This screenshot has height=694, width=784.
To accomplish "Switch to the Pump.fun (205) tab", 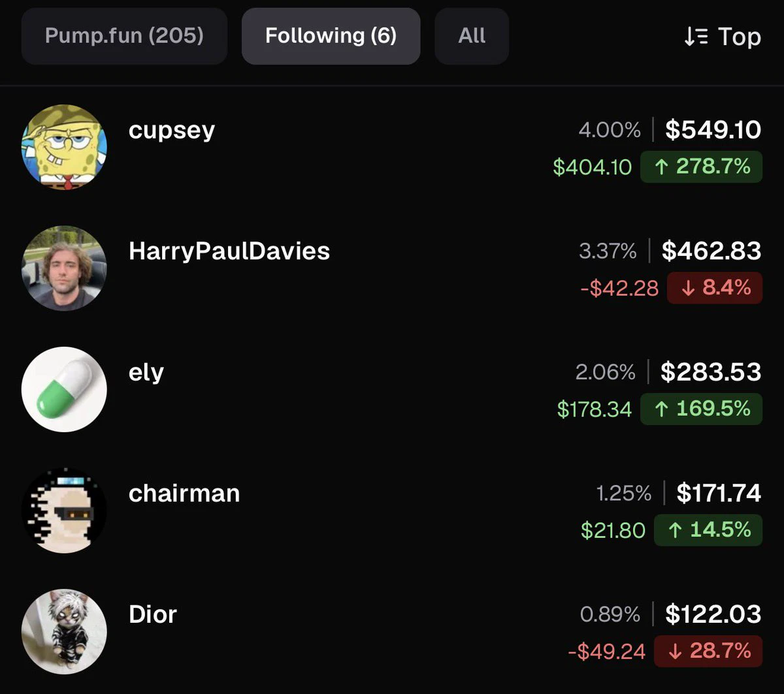I will (x=124, y=36).
